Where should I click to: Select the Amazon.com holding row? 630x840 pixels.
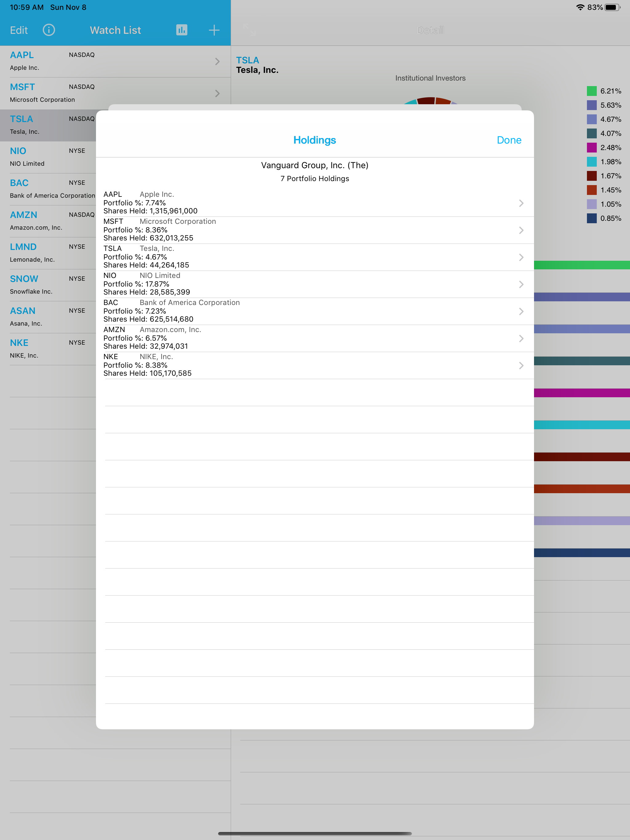[x=315, y=338]
